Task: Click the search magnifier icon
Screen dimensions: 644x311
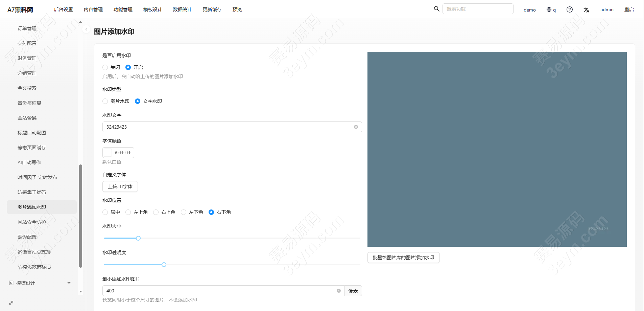Action: pos(436,9)
